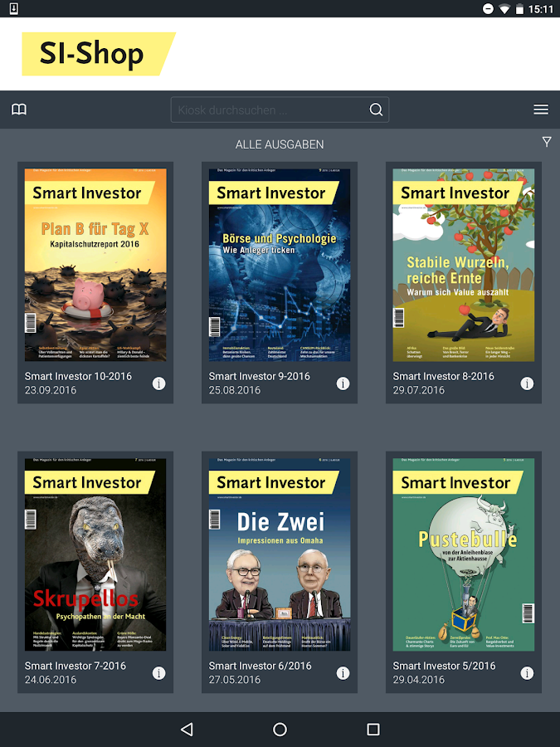Image resolution: width=560 pixels, height=747 pixels.
Task: Tap the date 25.08.2016
Action: click(x=234, y=390)
